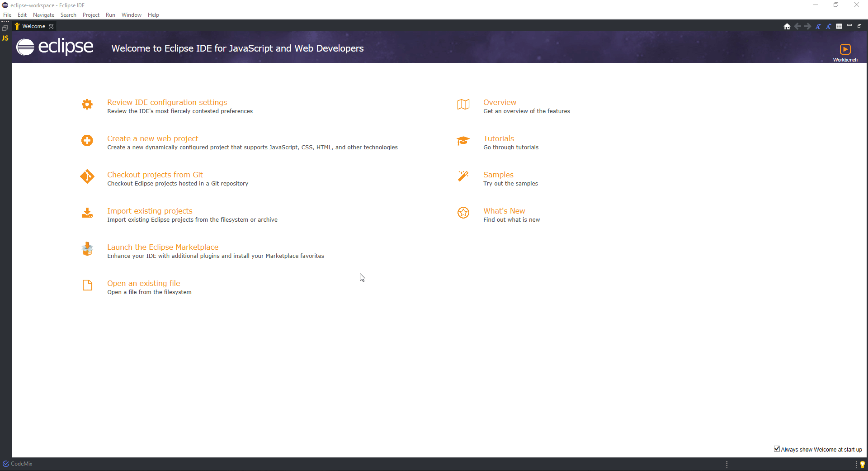Open the Navigate menu
Image resolution: width=868 pixels, height=471 pixels.
pos(43,15)
